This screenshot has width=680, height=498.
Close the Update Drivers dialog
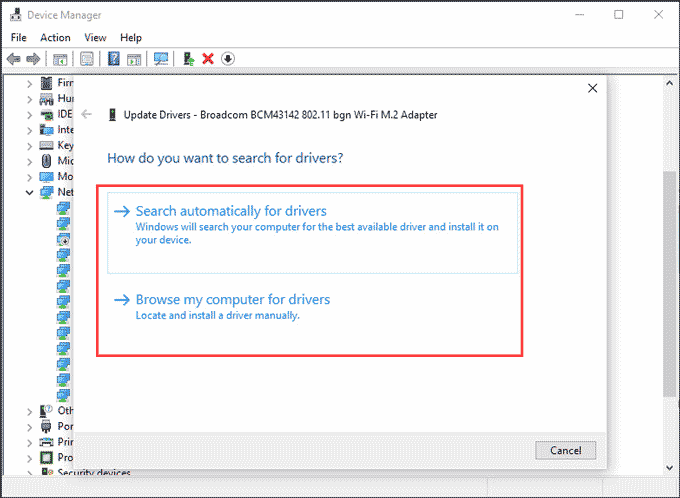coord(592,88)
